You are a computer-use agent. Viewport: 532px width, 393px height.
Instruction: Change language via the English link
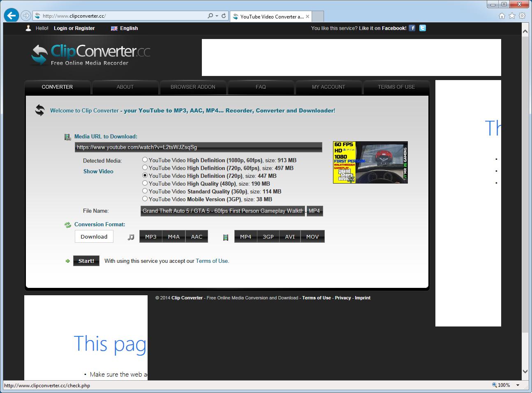(x=129, y=28)
